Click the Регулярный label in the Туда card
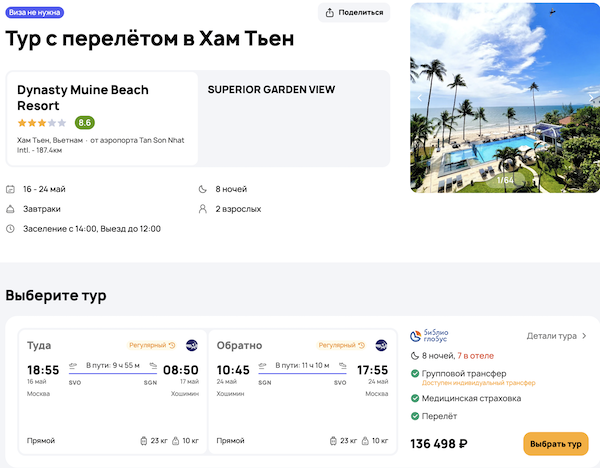Image resolution: width=600 pixels, height=468 pixels. (149, 345)
